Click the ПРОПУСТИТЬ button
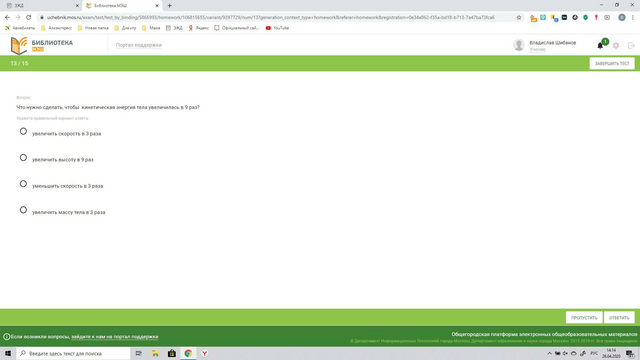 [584, 318]
